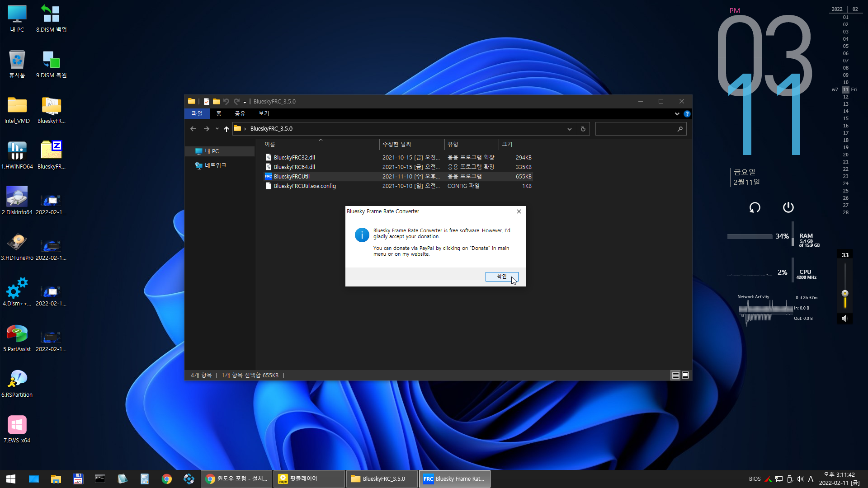Click the 확인 button in the dialog

tap(501, 277)
